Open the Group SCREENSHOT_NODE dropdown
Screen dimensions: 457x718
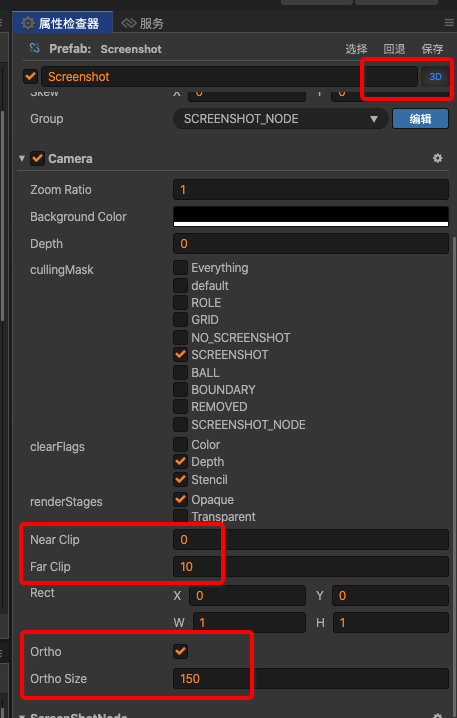click(281, 119)
